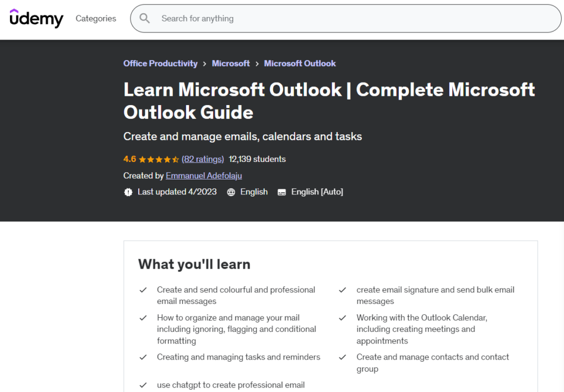Click the checkmark beside create email signature item
The height and width of the screenshot is (392, 564).
tap(343, 290)
